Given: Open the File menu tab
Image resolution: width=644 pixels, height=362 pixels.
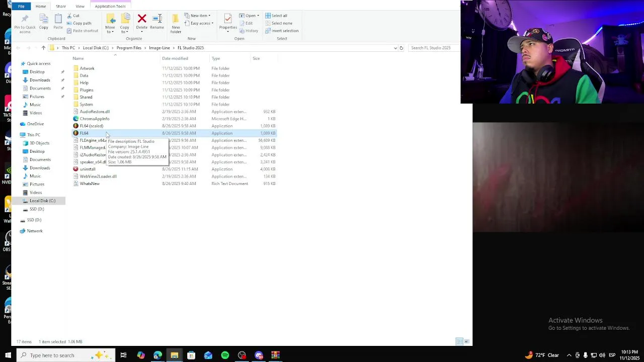Looking at the screenshot, I should (x=21, y=6).
